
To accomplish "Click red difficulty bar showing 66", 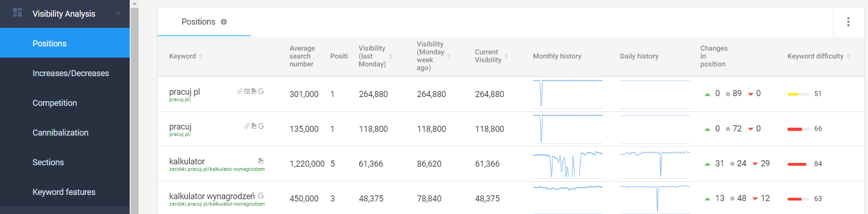I will pyautogui.click(x=798, y=129).
